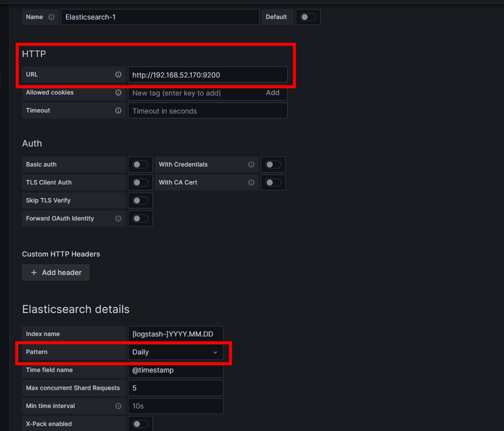Click the Max concurrent Shard Requests input
This screenshot has width=504, height=431.
point(175,388)
